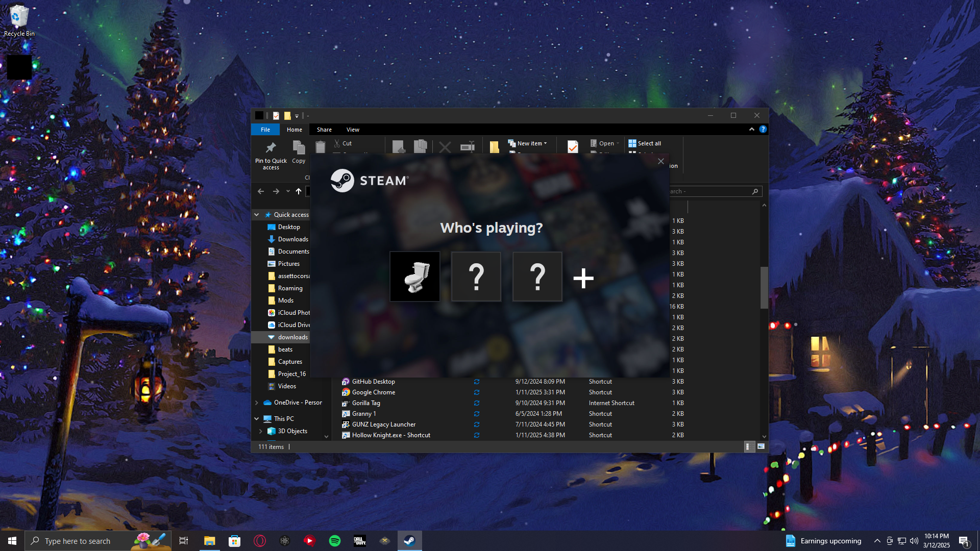
Task: Expand the OneDrive - Personal node
Action: 257,403
